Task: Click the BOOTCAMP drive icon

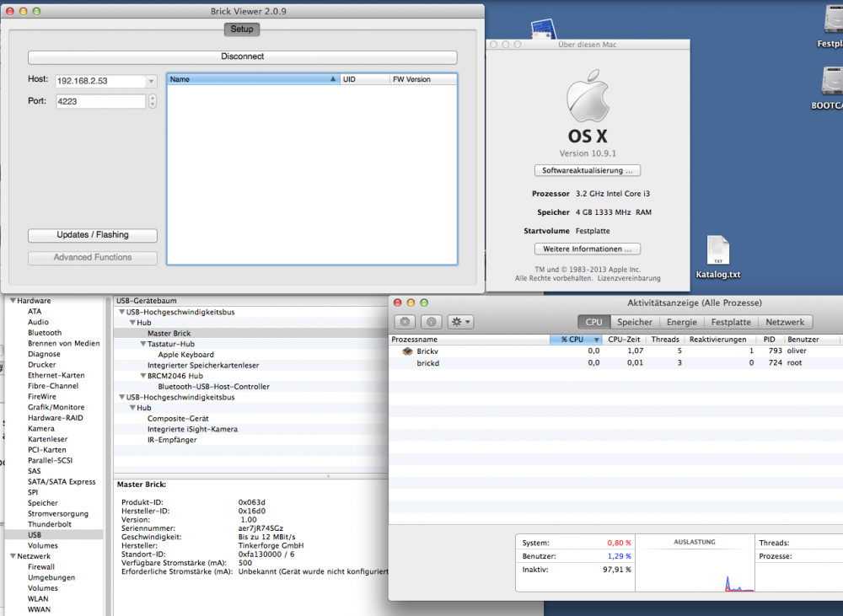Action: pyautogui.click(x=830, y=83)
